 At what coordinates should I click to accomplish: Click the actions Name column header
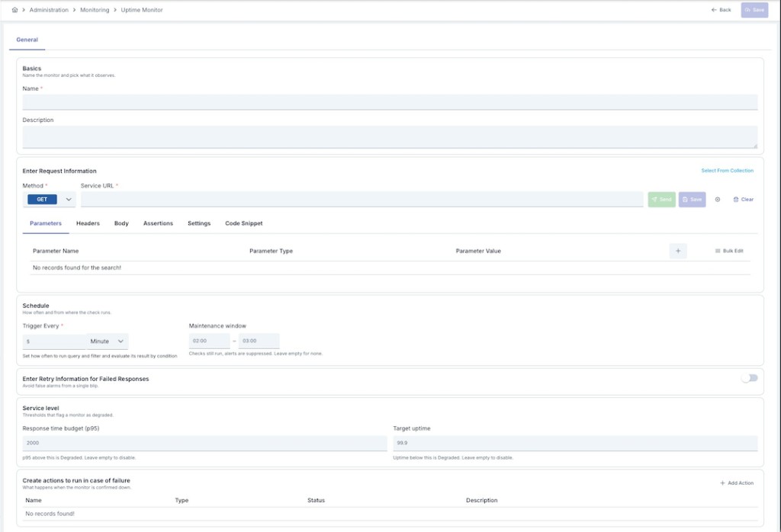34,501
